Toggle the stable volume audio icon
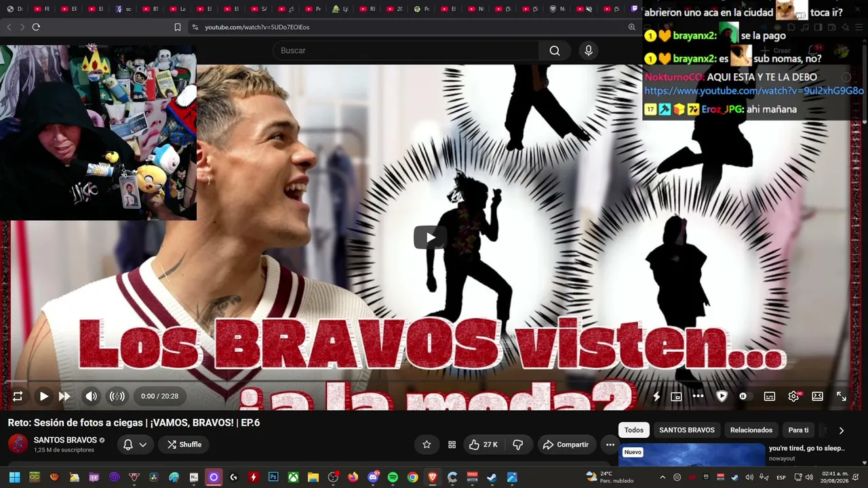Viewport: 868px width, 488px height. tap(117, 396)
